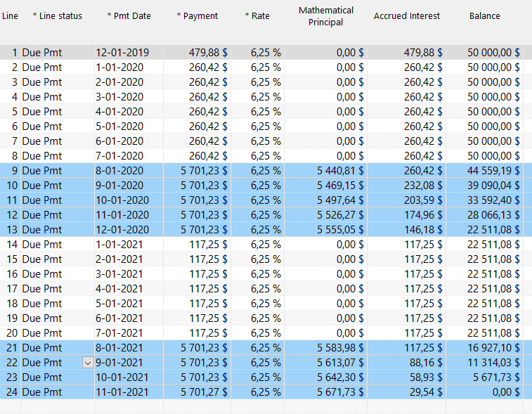Image resolution: width=532 pixels, height=414 pixels.
Task: Select accrued interest 146,18 $
Action: click(406, 230)
